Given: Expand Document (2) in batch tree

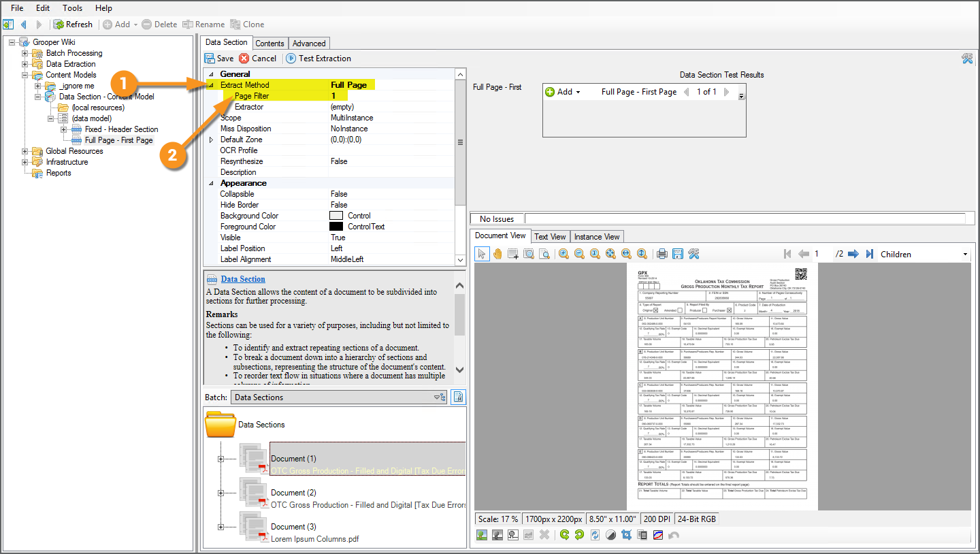Looking at the screenshot, I should pos(220,493).
